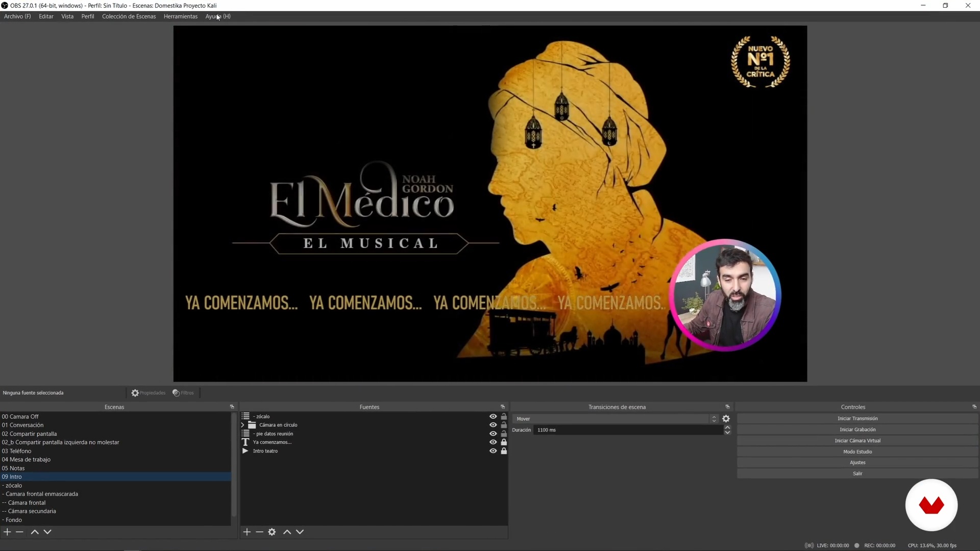Lock the zócalo source
Screen dimensions: 980x551
pyautogui.click(x=504, y=416)
